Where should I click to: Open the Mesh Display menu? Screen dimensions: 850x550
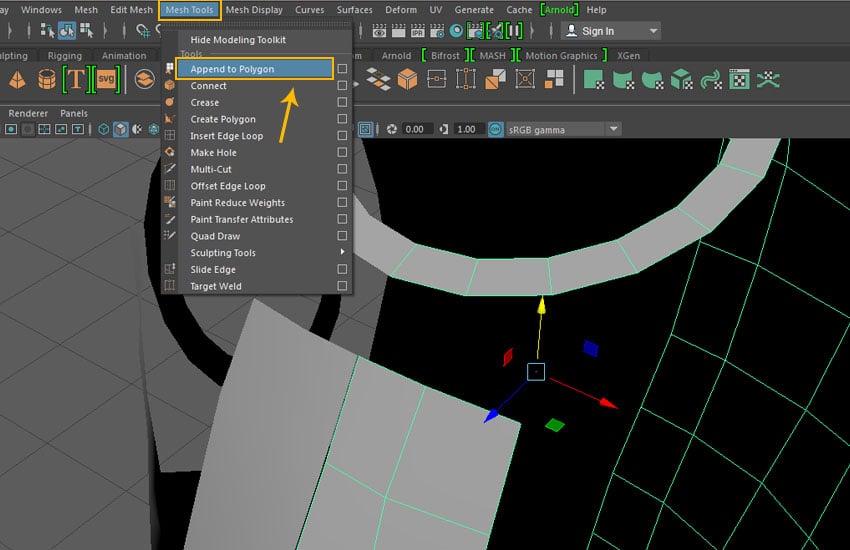point(254,10)
